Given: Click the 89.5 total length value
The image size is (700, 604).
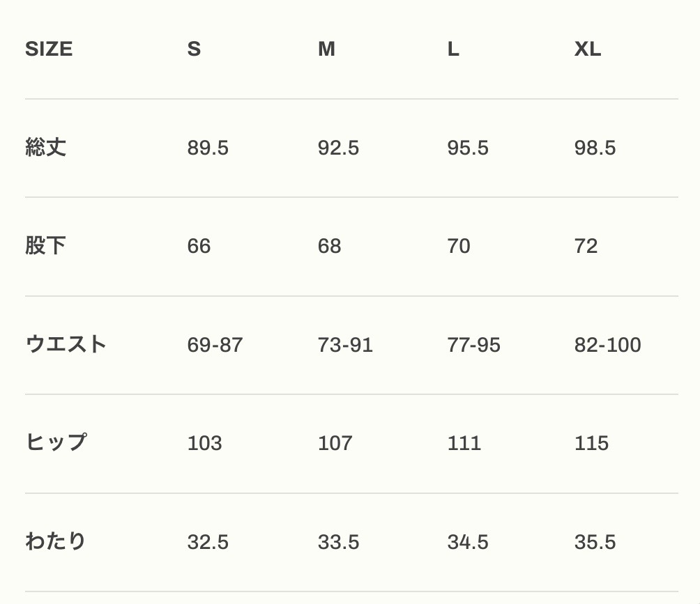Looking at the screenshot, I should [208, 148].
